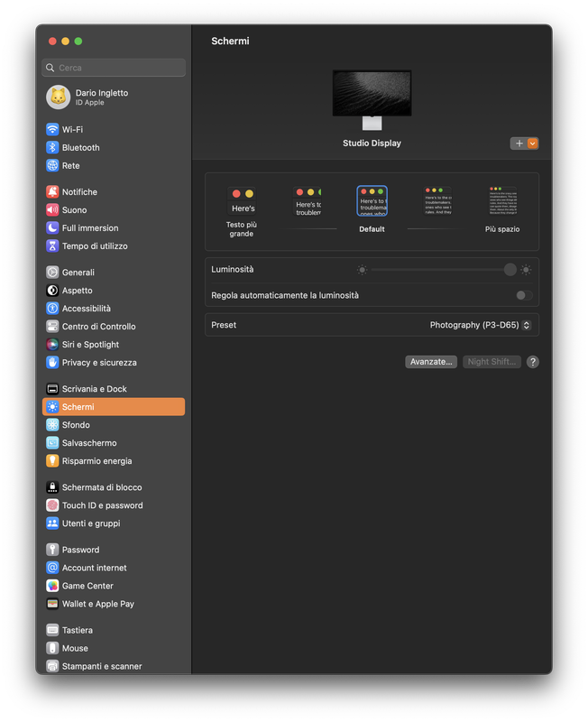588x722 pixels.
Task: Click the high brightness sun icon
Action: [x=526, y=270]
